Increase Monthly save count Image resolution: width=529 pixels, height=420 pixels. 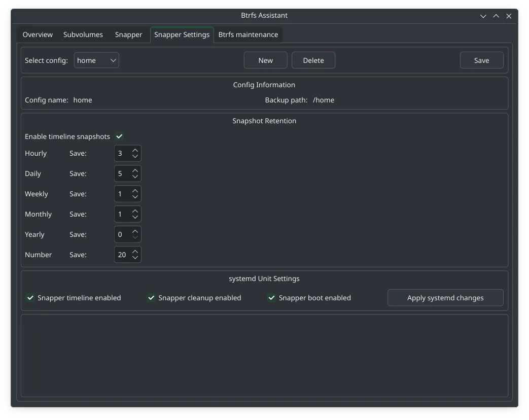click(135, 211)
